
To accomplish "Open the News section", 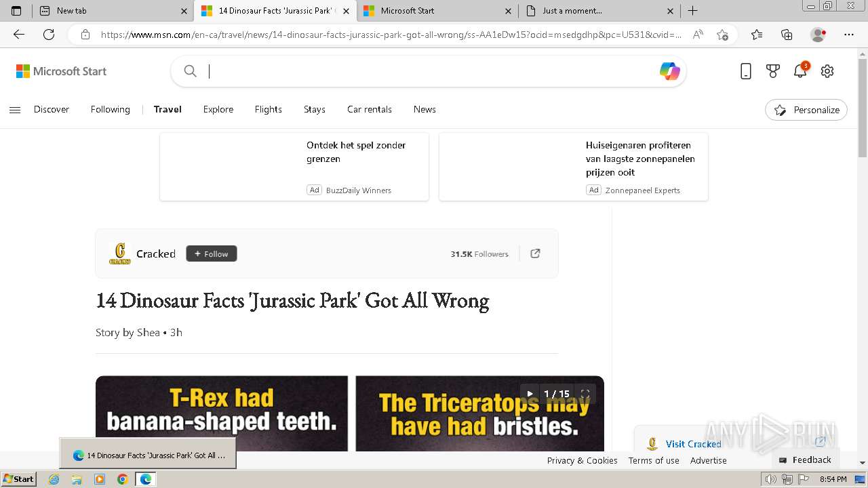I will point(425,109).
